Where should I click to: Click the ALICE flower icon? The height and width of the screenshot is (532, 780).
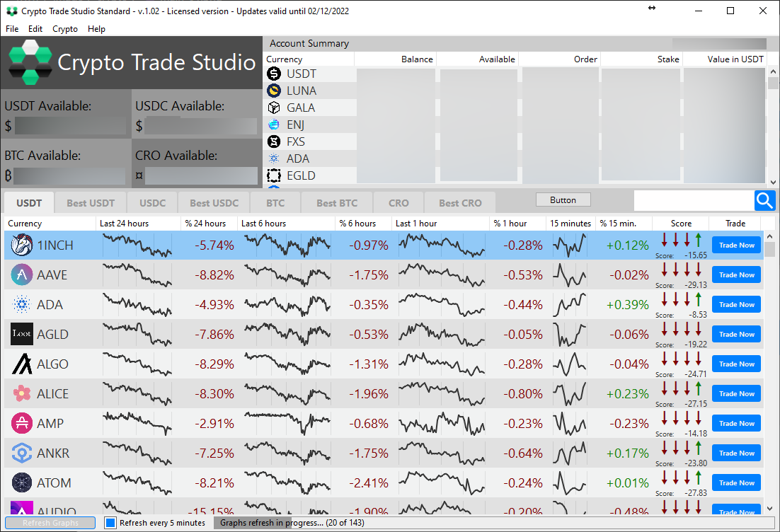pos(21,393)
